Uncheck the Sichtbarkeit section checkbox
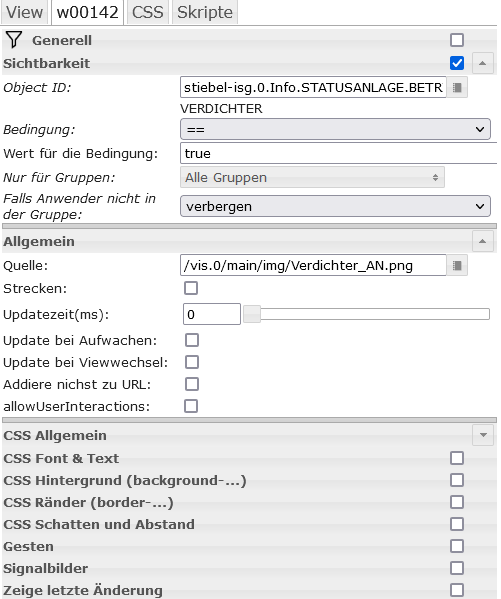This screenshot has width=501, height=599. tap(457, 63)
